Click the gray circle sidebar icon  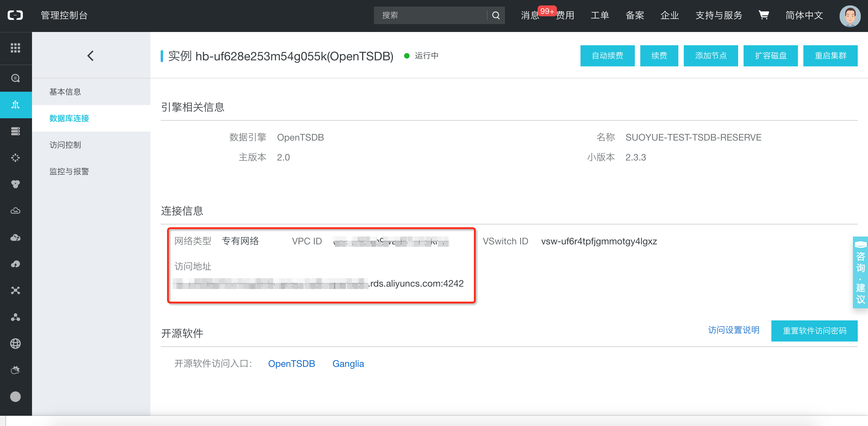(15, 397)
